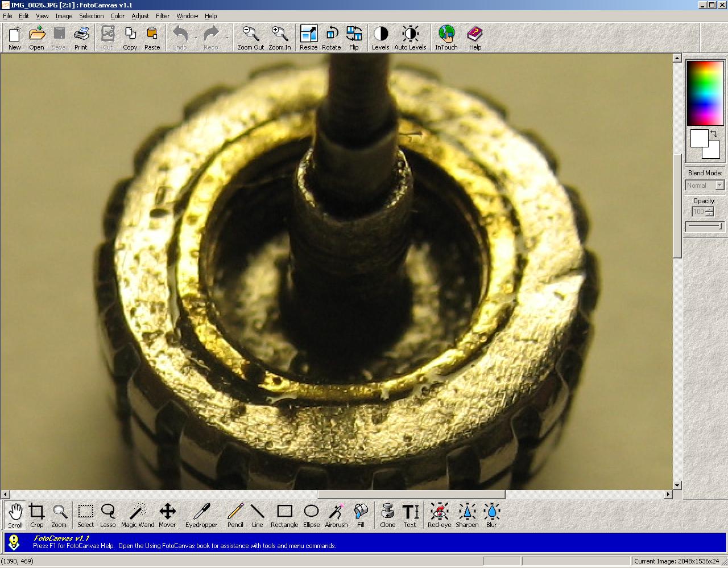Open the InTouch feature

pyautogui.click(x=446, y=38)
